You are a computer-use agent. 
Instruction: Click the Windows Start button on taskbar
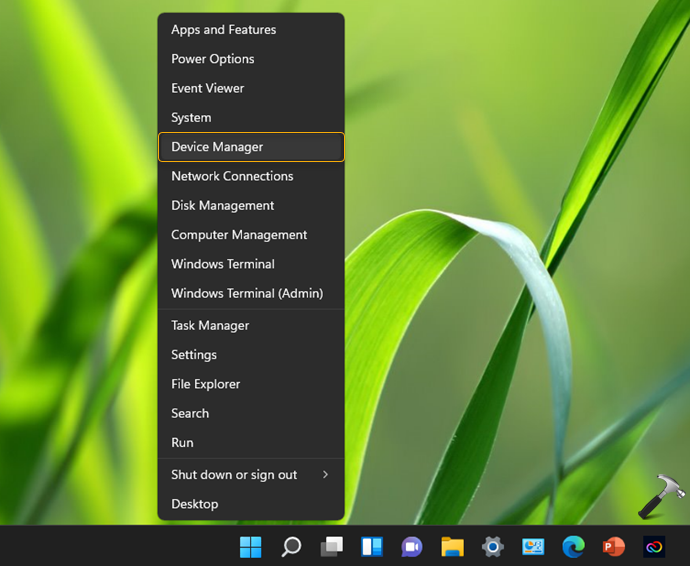coord(250,547)
